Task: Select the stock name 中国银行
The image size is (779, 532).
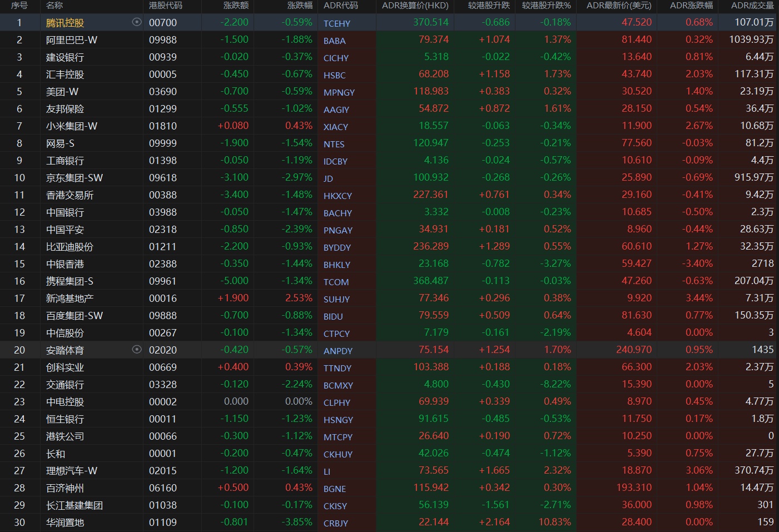Action: click(65, 212)
